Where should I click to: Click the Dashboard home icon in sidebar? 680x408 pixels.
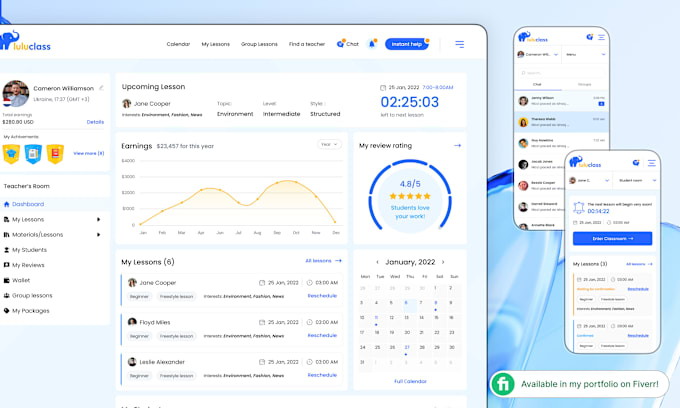click(x=7, y=204)
